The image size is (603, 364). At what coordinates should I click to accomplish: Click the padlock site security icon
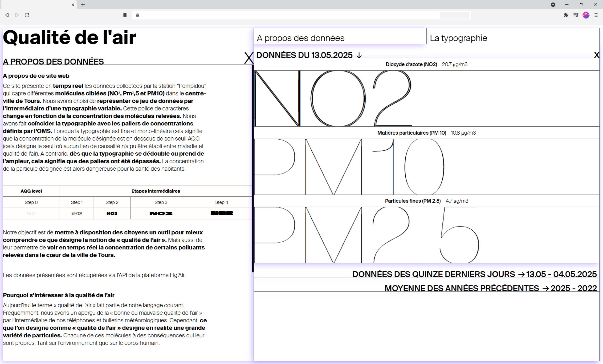tap(138, 15)
